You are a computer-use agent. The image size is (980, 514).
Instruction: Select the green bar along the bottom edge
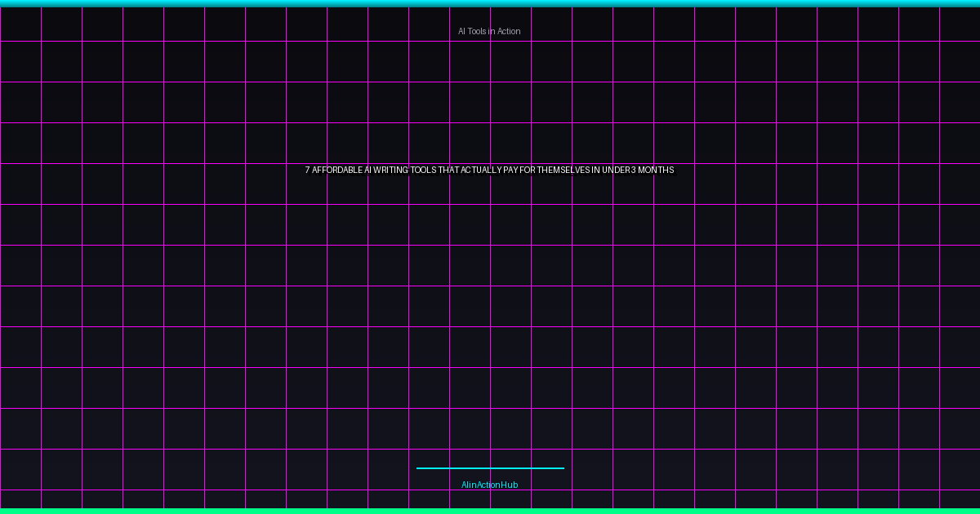(x=490, y=511)
